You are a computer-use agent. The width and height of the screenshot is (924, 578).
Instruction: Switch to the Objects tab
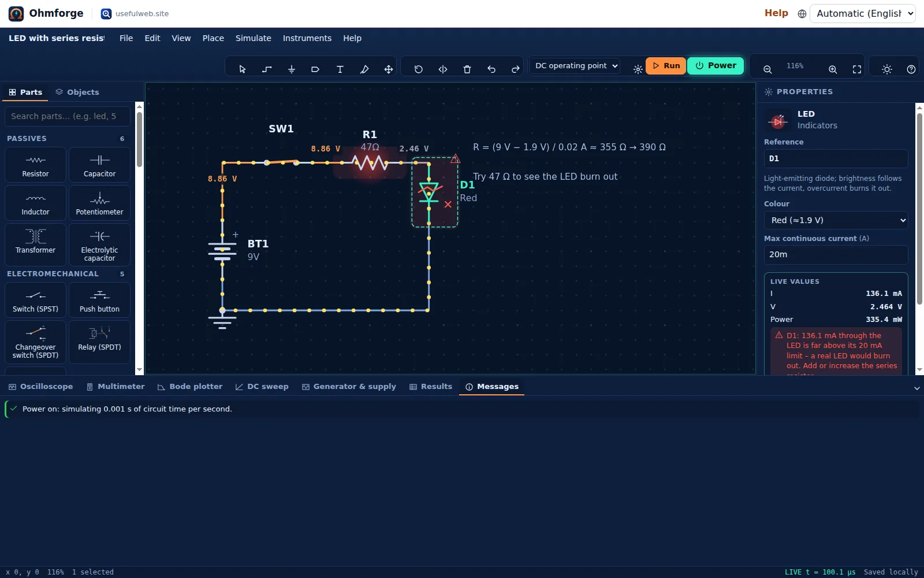tap(77, 92)
